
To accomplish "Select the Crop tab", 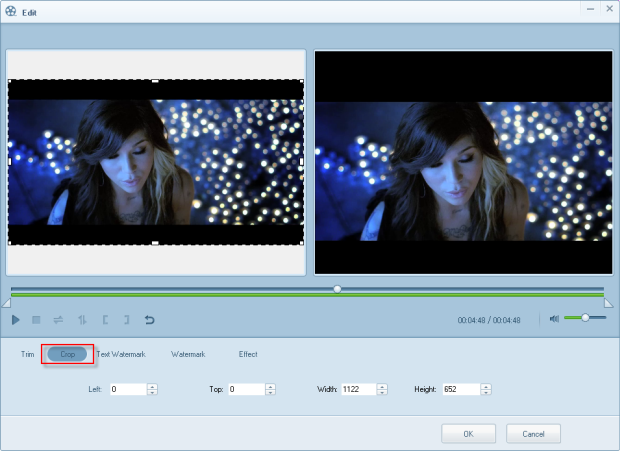I will 67,354.
